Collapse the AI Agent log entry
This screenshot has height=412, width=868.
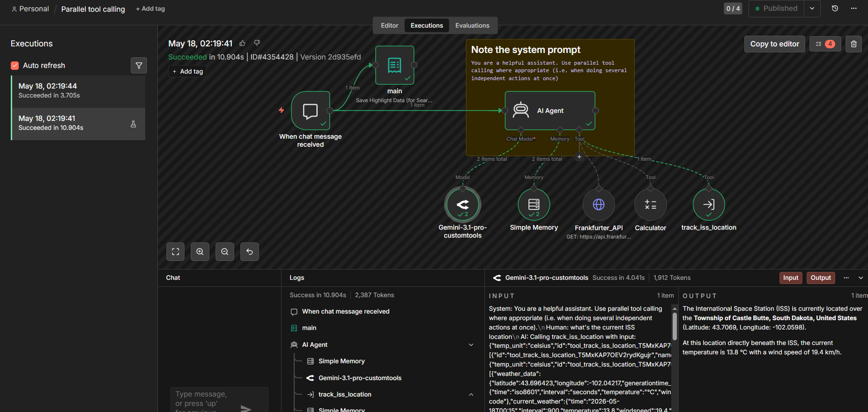(471, 345)
